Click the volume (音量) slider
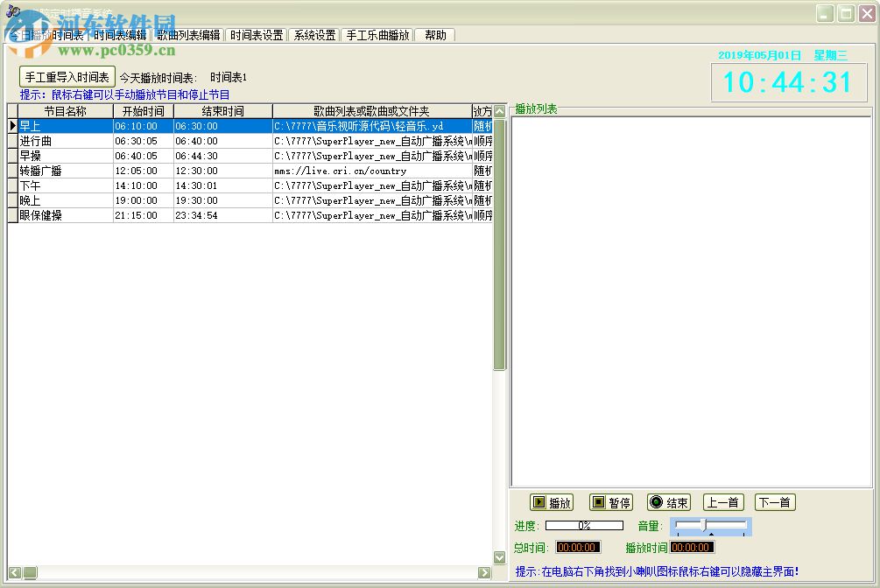The height and width of the screenshot is (588, 880). (x=711, y=526)
